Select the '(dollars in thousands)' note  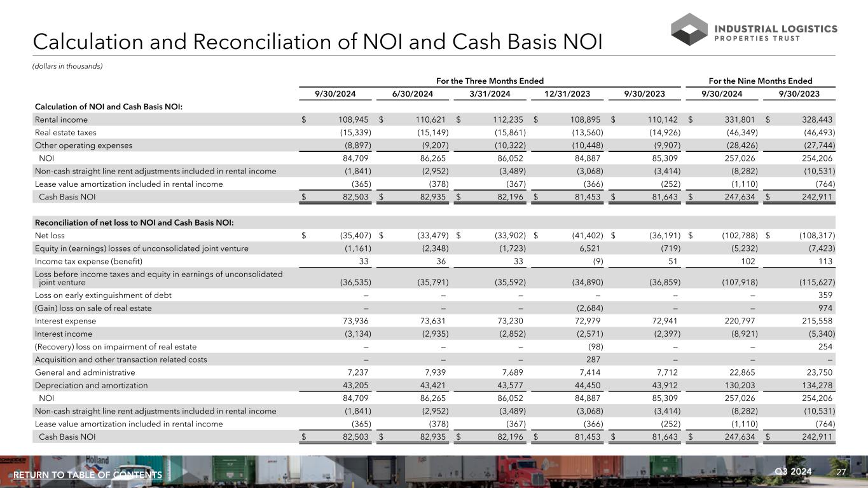pyautogui.click(x=67, y=66)
